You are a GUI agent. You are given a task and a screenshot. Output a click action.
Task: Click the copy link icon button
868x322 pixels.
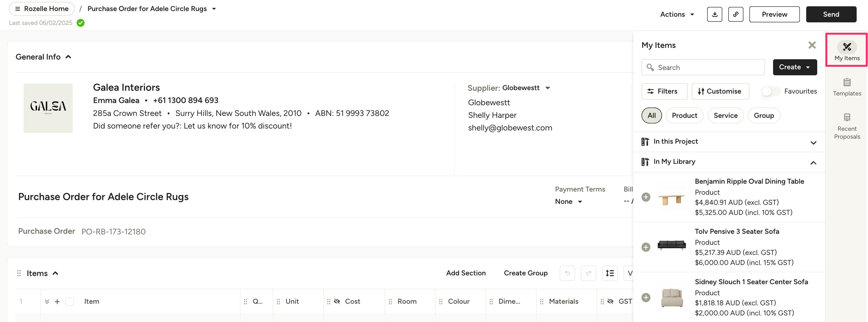735,14
